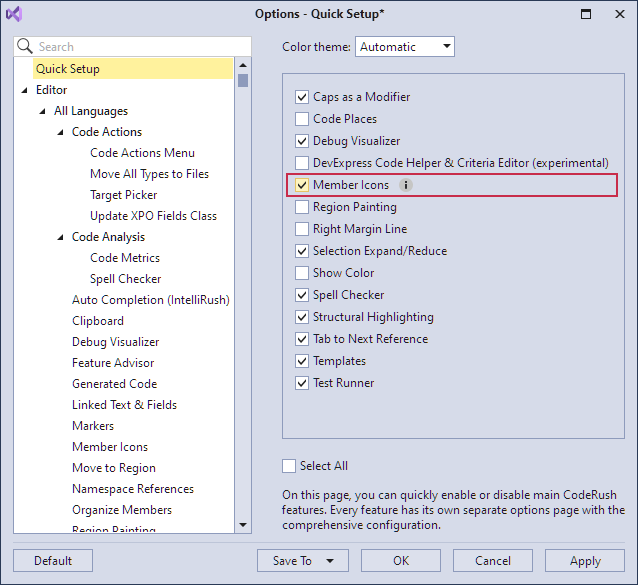Click the Cancel button
This screenshot has height=585, width=638.
point(493,561)
